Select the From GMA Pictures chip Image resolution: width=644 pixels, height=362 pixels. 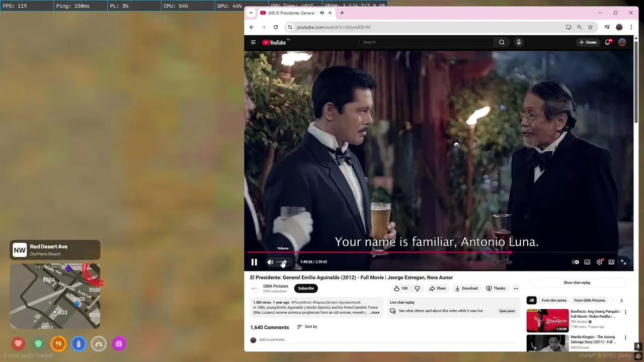[x=590, y=301]
